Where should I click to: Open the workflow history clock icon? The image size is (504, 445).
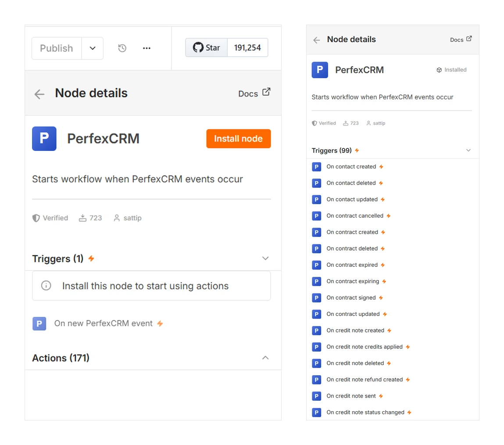(122, 48)
